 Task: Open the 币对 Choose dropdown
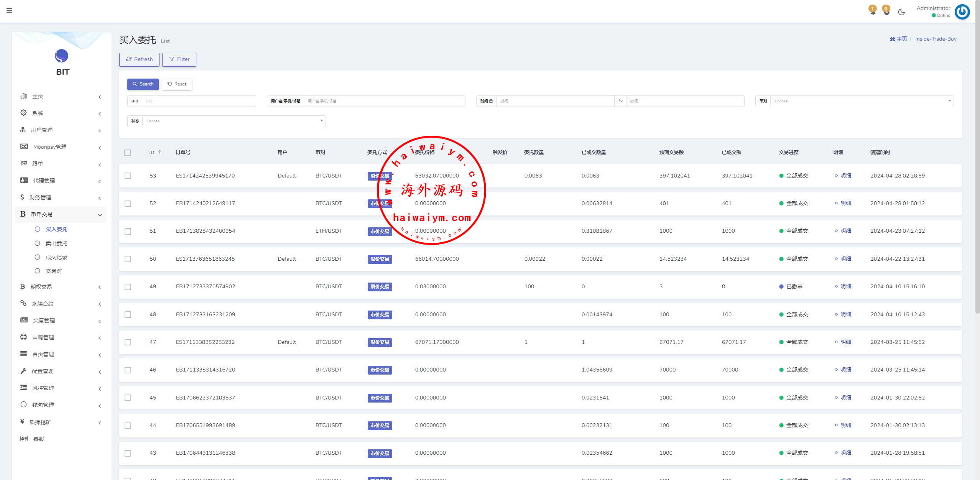tap(862, 101)
